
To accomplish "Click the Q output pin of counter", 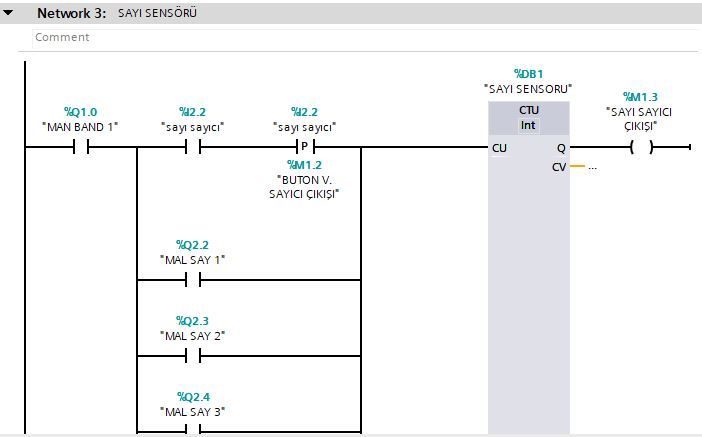I will [x=560, y=148].
